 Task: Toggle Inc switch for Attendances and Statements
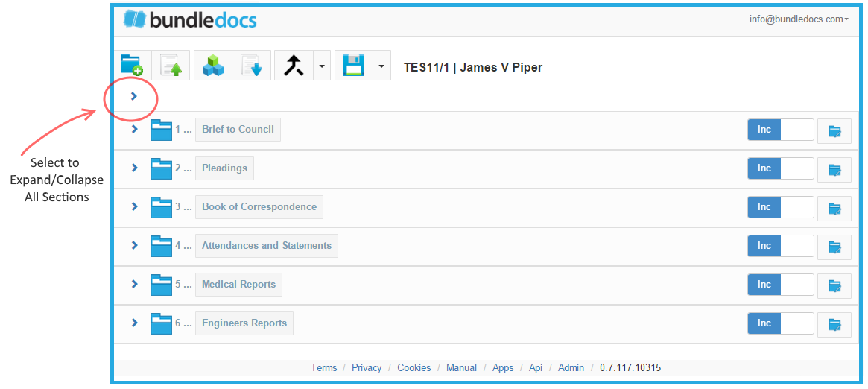coord(781,246)
